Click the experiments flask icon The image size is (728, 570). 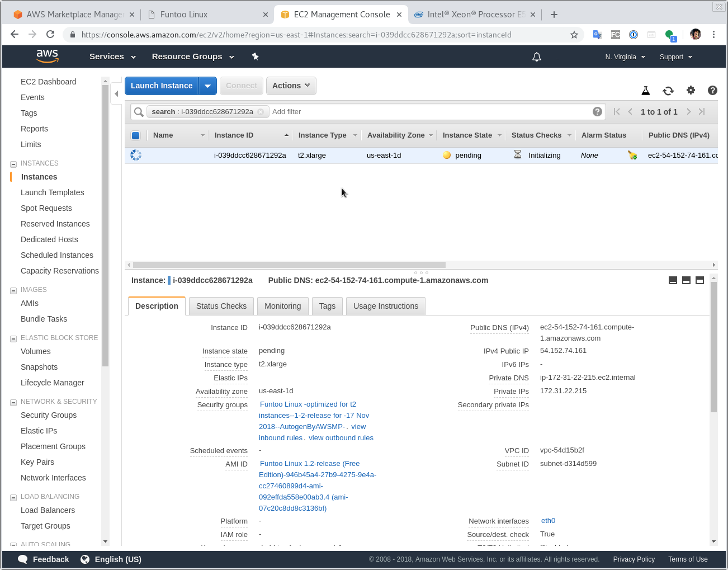(x=645, y=91)
